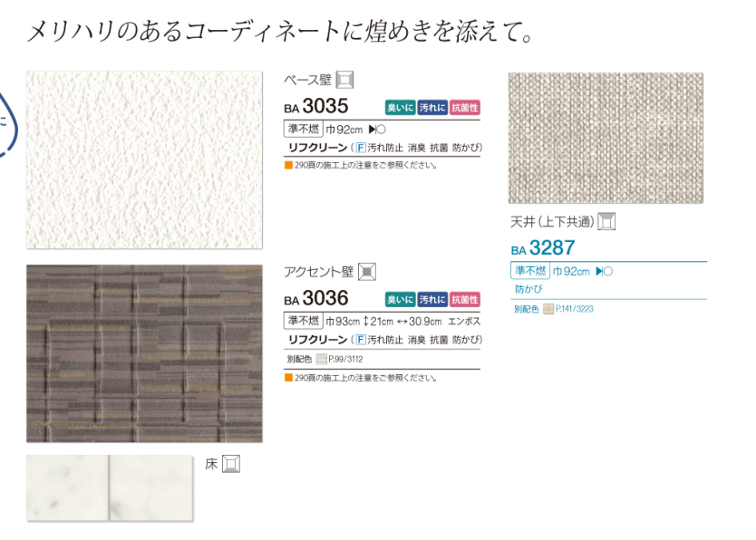The image size is (756, 540).
Task: Select the brown striped BA 3036 sample image
Action: click(x=145, y=353)
